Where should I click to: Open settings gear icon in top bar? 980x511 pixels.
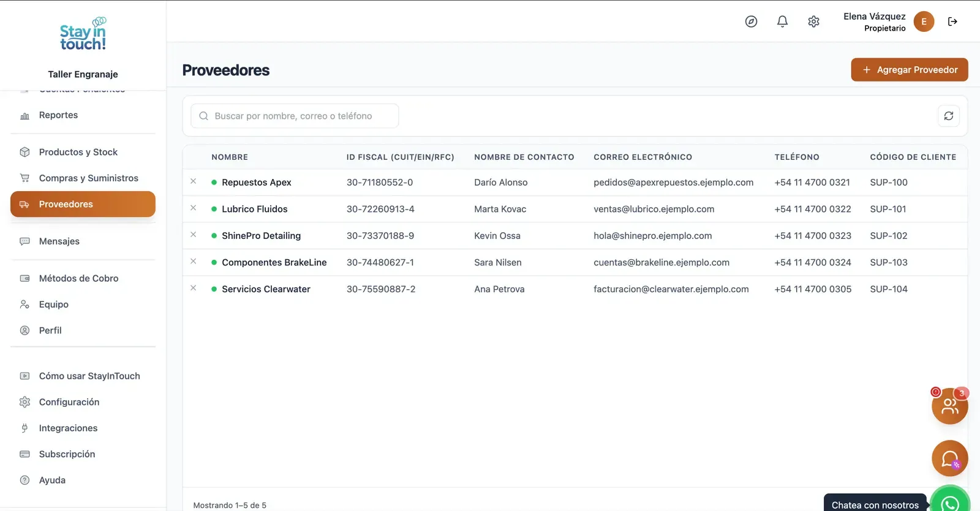point(813,21)
